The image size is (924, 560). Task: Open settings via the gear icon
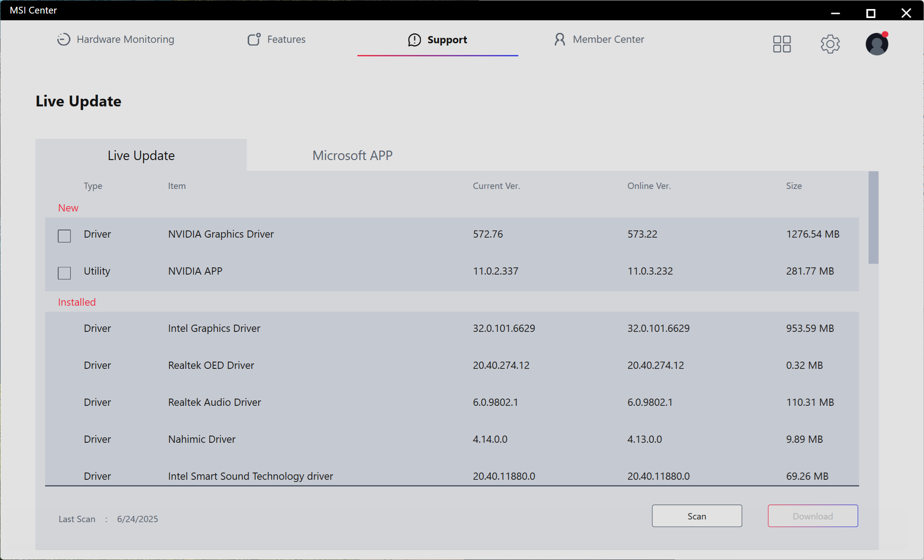830,44
